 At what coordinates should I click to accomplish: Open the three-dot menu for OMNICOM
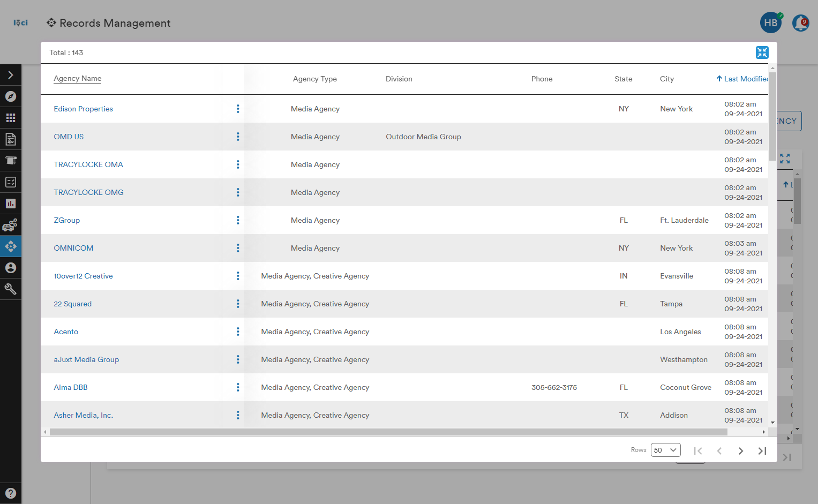238,248
